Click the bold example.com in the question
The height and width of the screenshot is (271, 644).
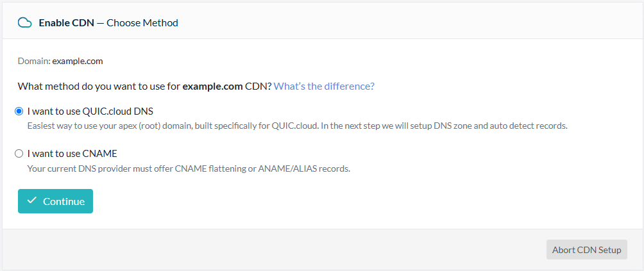click(212, 86)
